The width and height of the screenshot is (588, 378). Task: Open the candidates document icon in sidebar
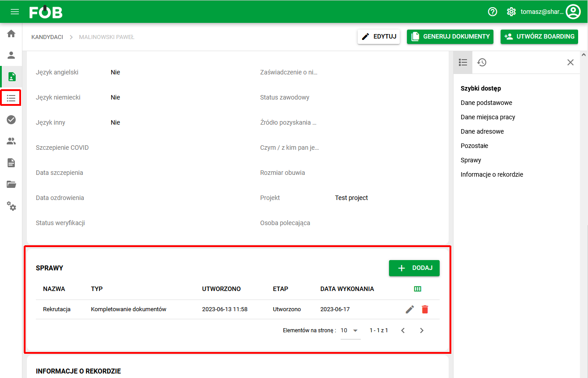tap(12, 77)
